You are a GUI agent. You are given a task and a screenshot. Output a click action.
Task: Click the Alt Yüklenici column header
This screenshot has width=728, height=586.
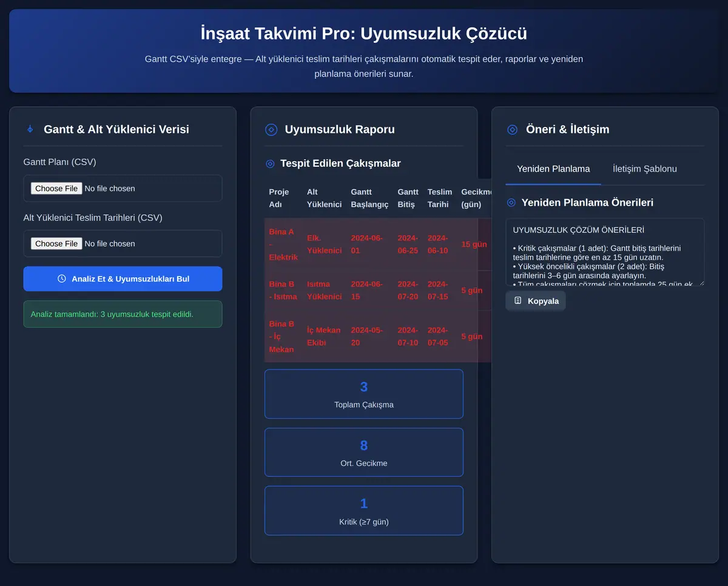[x=324, y=198]
